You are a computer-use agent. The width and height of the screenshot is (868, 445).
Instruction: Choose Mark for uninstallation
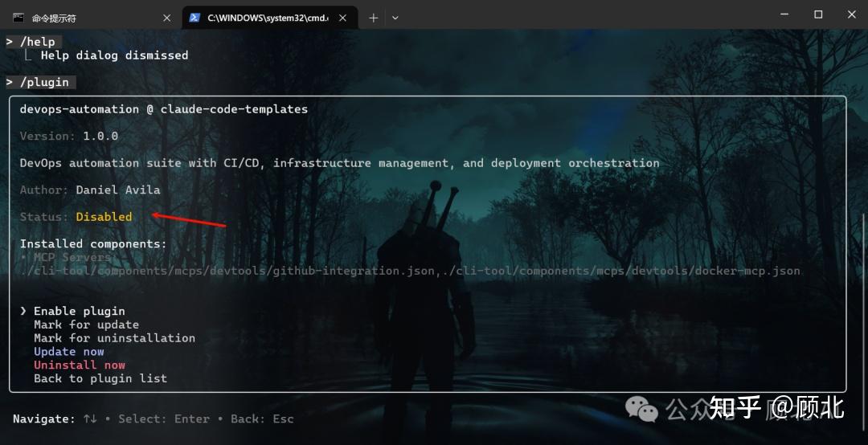(x=115, y=337)
